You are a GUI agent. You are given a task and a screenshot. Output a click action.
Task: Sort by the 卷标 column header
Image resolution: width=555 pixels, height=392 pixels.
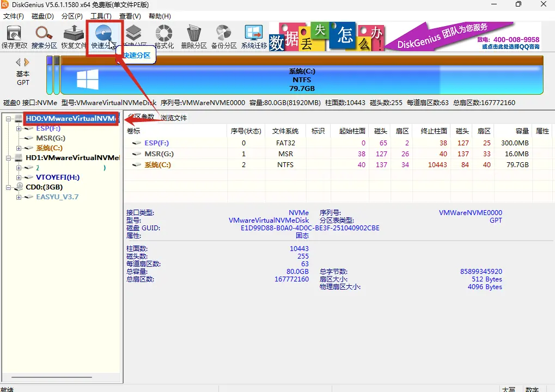[x=175, y=131]
